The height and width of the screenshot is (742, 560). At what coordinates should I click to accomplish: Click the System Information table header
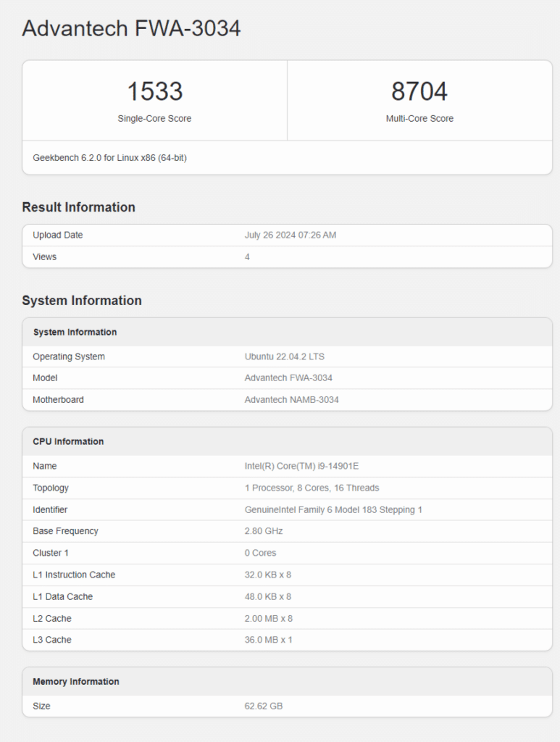[x=75, y=332]
